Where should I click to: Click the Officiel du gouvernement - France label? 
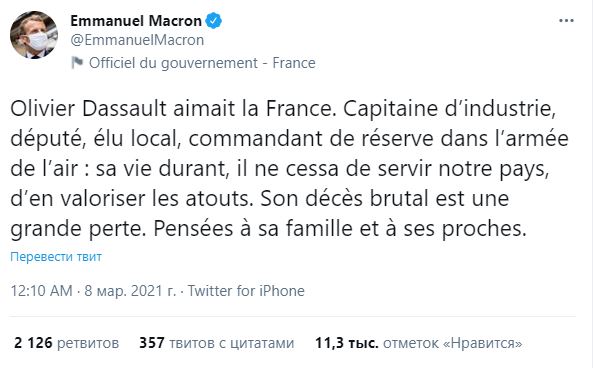click(202, 63)
